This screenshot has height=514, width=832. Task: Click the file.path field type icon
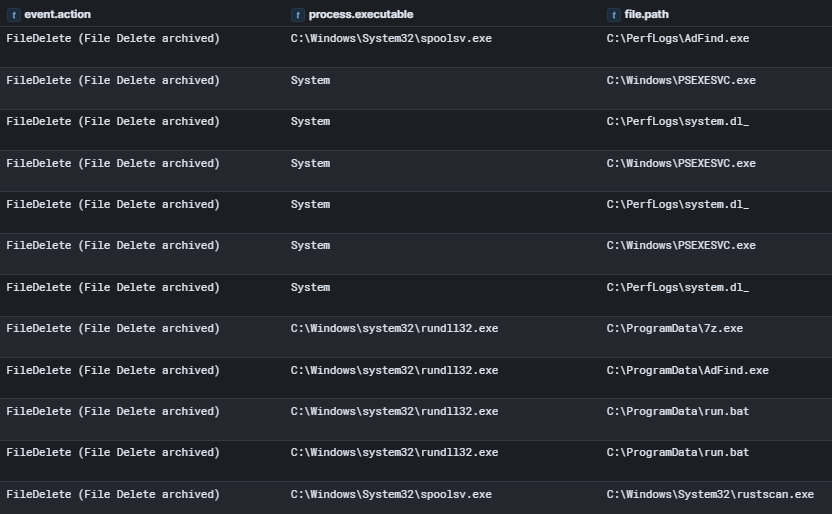[614, 15]
